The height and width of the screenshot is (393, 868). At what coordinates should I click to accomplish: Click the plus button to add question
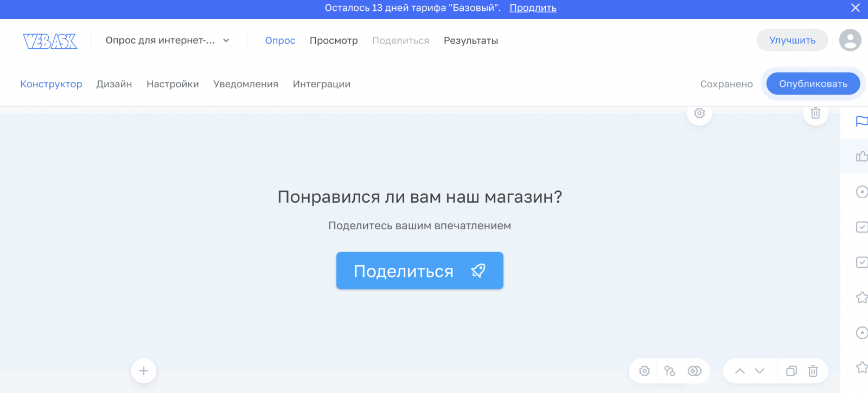pos(144,371)
